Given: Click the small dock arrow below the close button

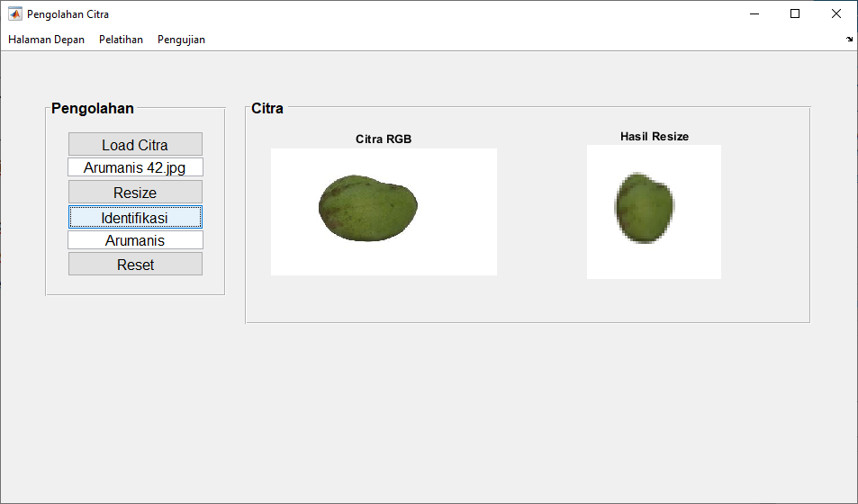Looking at the screenshot, I should click(849, 40).
